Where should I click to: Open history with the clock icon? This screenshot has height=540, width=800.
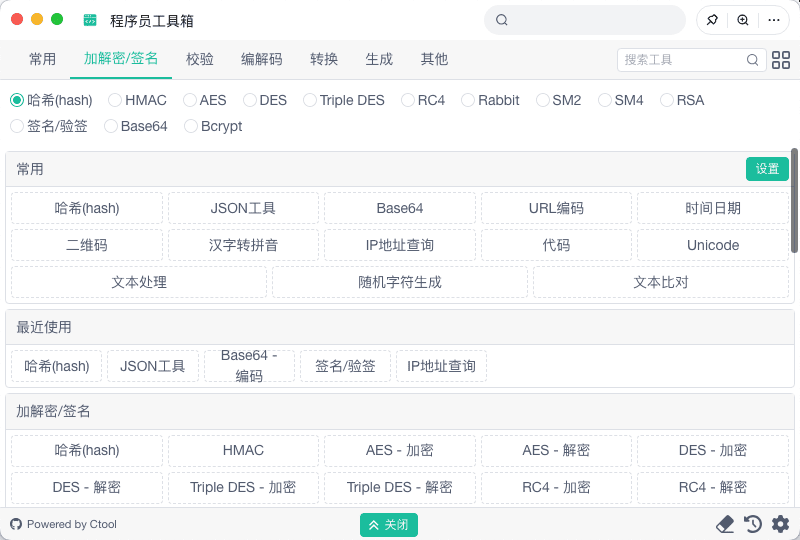click(753, 524)
